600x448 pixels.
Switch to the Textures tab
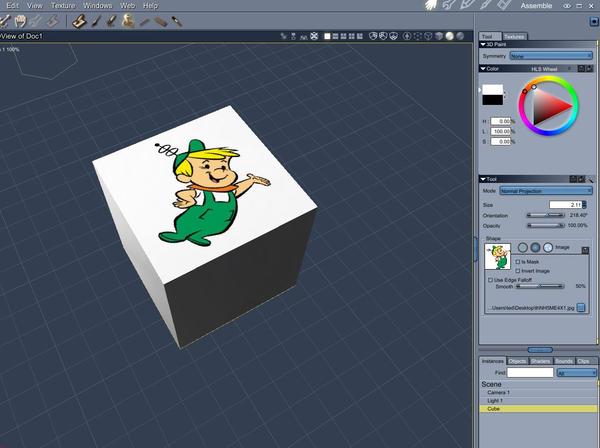pos(514,36)
